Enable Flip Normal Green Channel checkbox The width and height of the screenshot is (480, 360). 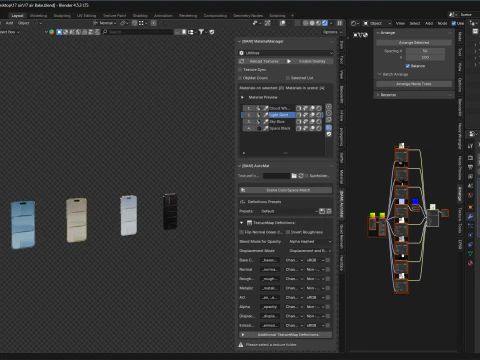(242, 232)
